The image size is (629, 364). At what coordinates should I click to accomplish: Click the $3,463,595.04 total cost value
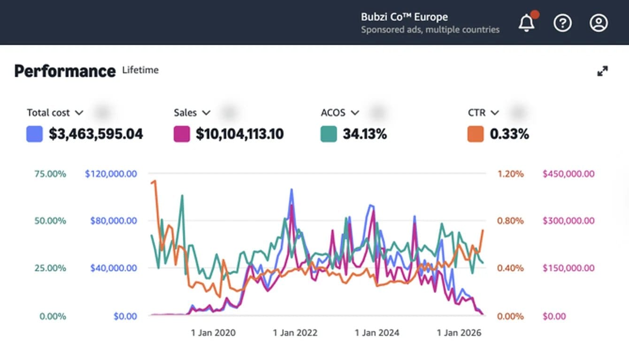(96, 134)
